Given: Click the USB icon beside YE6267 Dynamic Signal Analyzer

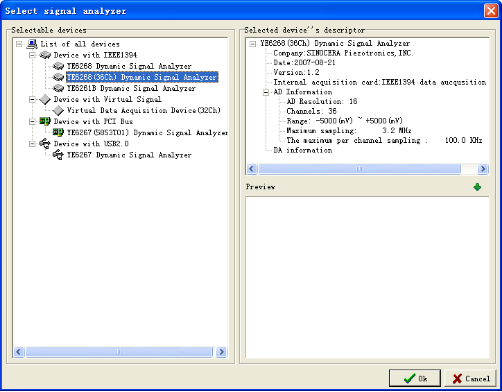Looking at the screenshot, I should pos(58,155).
